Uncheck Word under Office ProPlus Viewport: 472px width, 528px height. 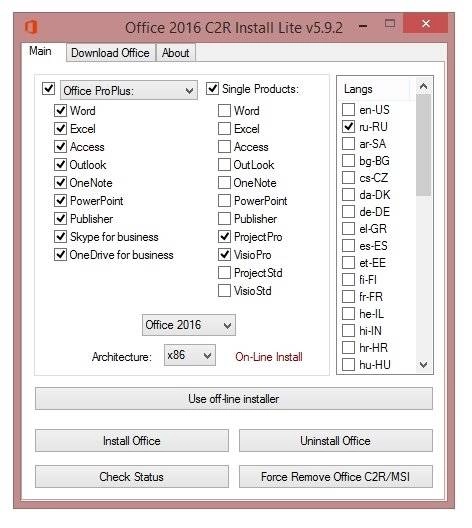[61, 110]
